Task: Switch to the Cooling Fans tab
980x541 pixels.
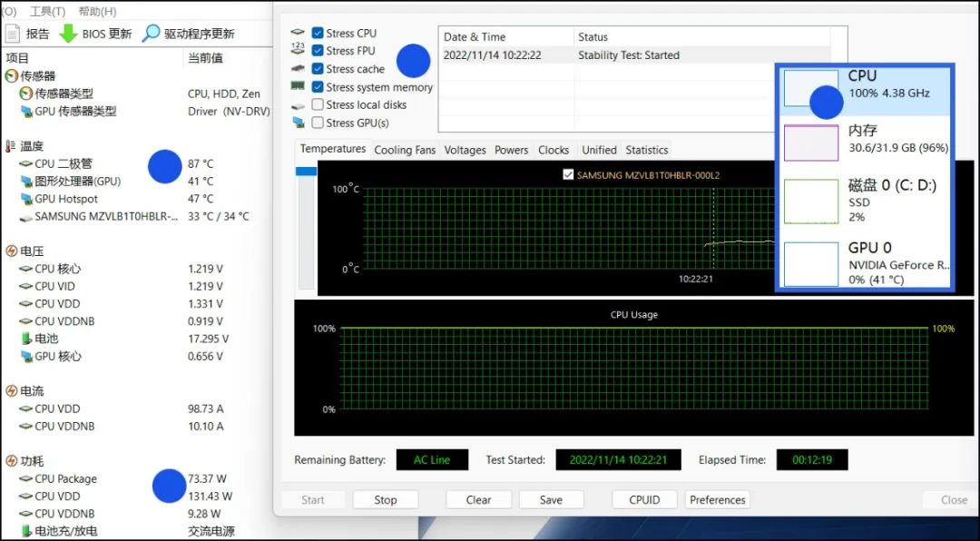Action: click(405, 150)
